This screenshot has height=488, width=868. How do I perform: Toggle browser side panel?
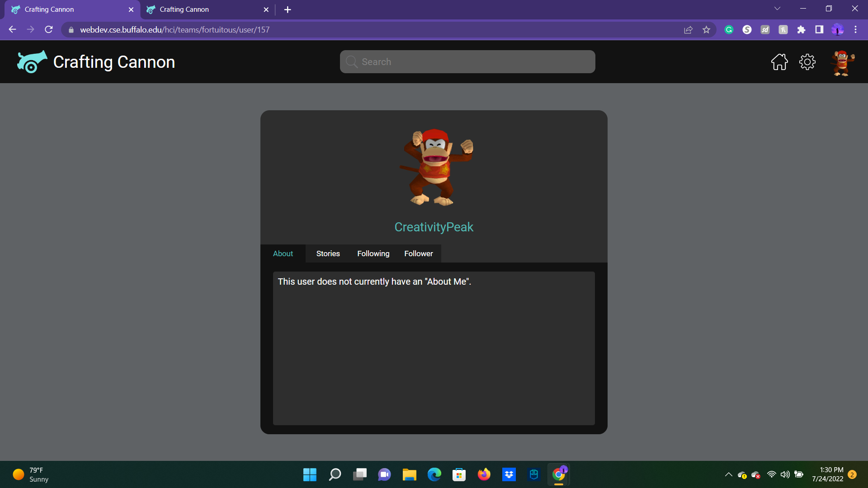(x=819, y=29)
